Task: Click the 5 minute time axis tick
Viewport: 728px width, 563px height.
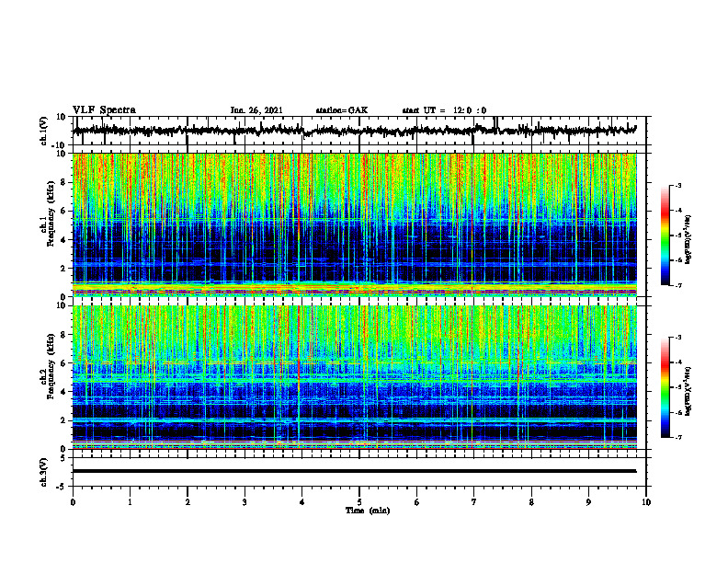Action: click(x=359, y=502)
